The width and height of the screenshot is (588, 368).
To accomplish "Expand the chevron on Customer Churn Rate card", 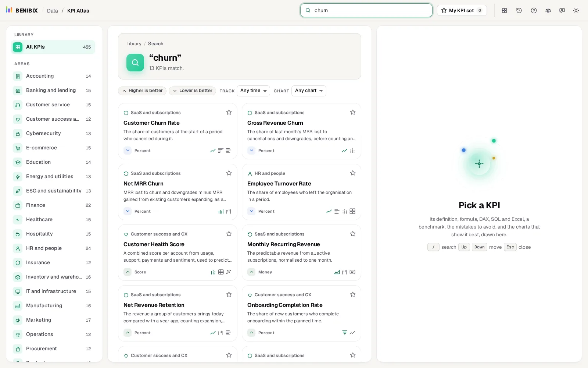I will click(x=128, y=151).
